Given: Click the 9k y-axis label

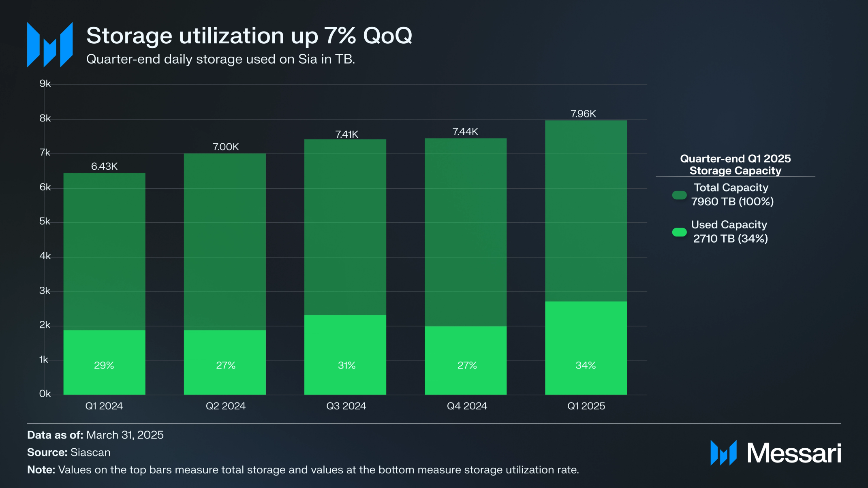Looking at the screenshot, I should click(45, 84).
